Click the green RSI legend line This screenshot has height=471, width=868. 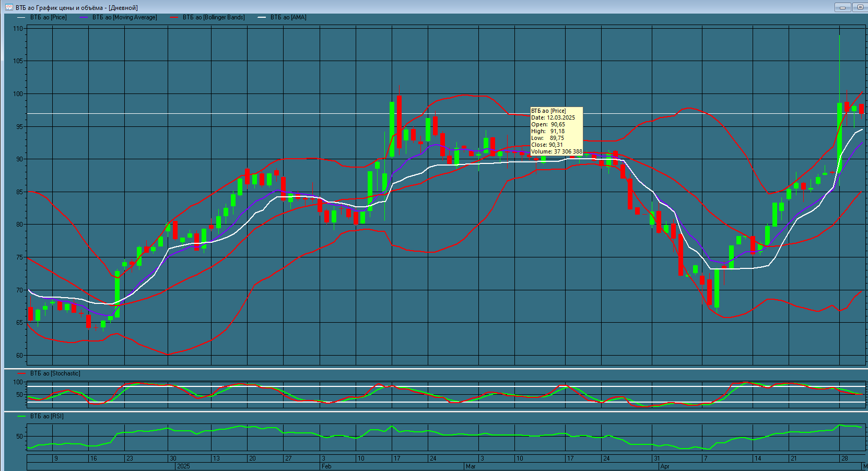pos(21,416)
